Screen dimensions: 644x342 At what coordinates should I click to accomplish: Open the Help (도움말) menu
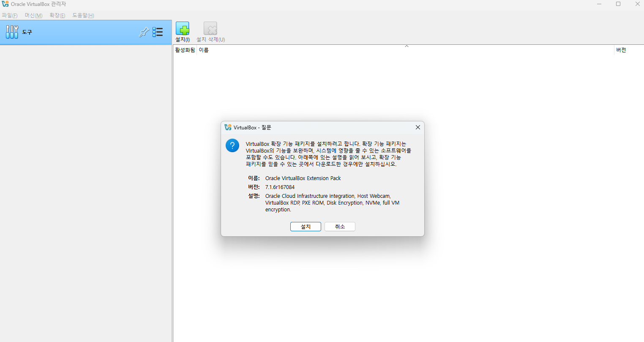pyautogui.click(x=83, y=15)
